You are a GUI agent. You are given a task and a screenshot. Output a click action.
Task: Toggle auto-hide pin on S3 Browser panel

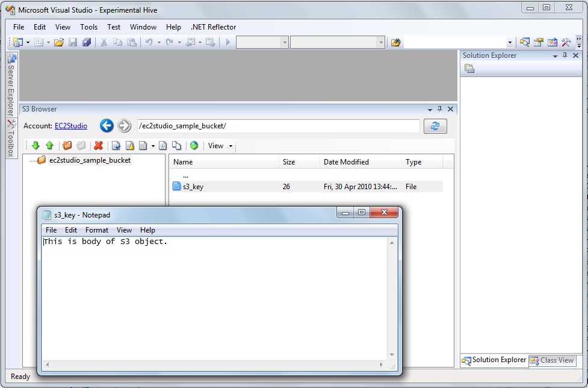coord(440,109)
